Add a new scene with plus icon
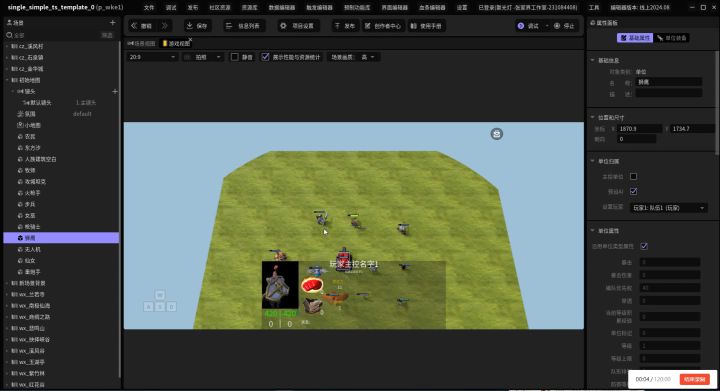Viewport: 720px width, 391px height. click(112, 22)
